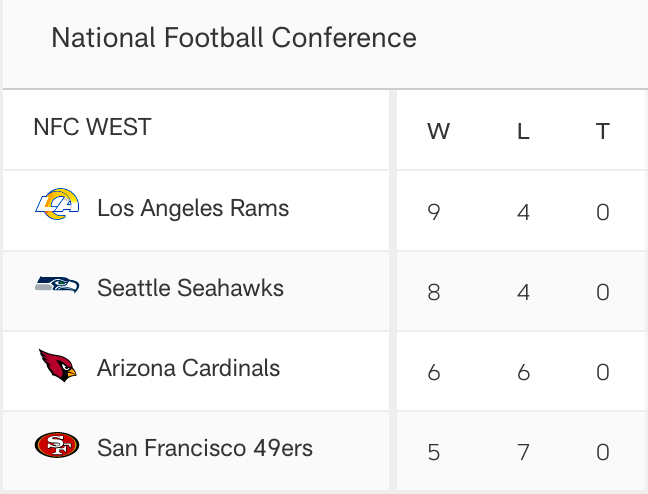
Task: Select the Rams wins value 9
Action: click(434, 212)
